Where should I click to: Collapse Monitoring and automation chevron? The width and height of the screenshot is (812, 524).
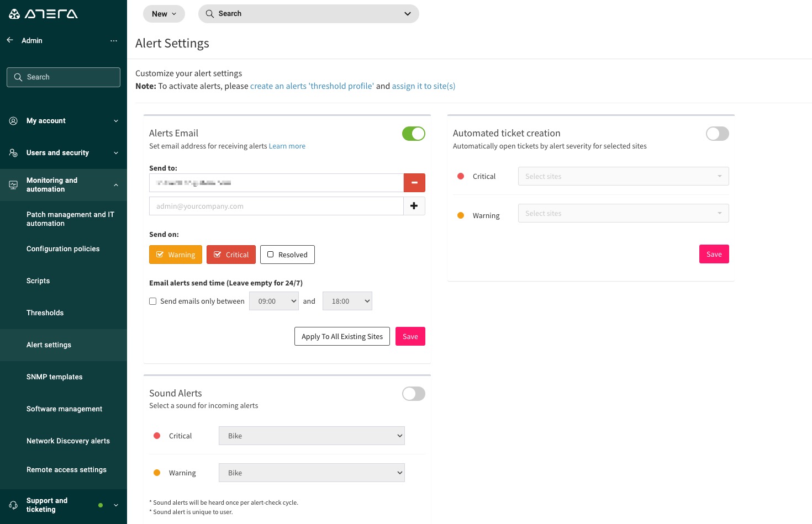pos(116,185)
